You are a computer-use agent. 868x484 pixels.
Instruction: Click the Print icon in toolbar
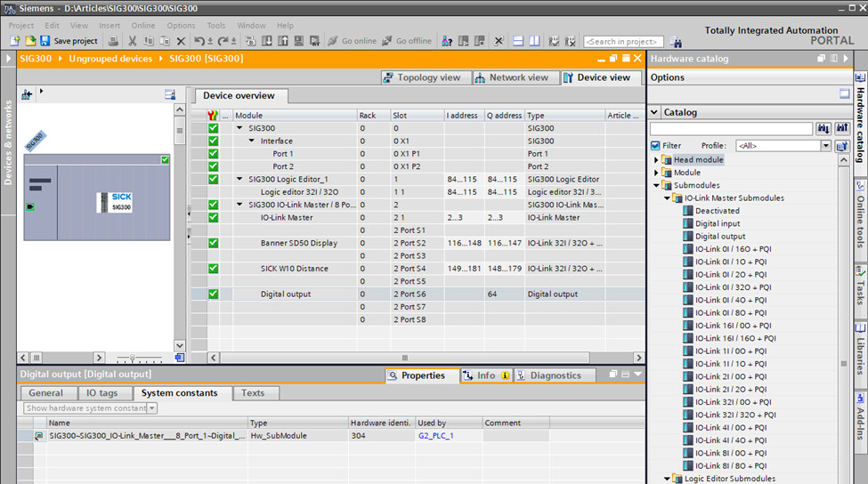pyautogui.click(x=113, y=41)
